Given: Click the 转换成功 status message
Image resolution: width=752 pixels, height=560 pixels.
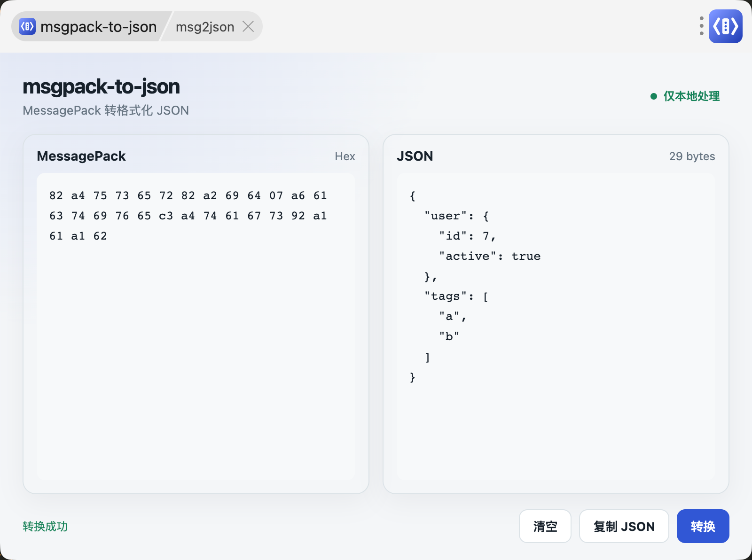Looking at the screenshot, I should (45, 526).
